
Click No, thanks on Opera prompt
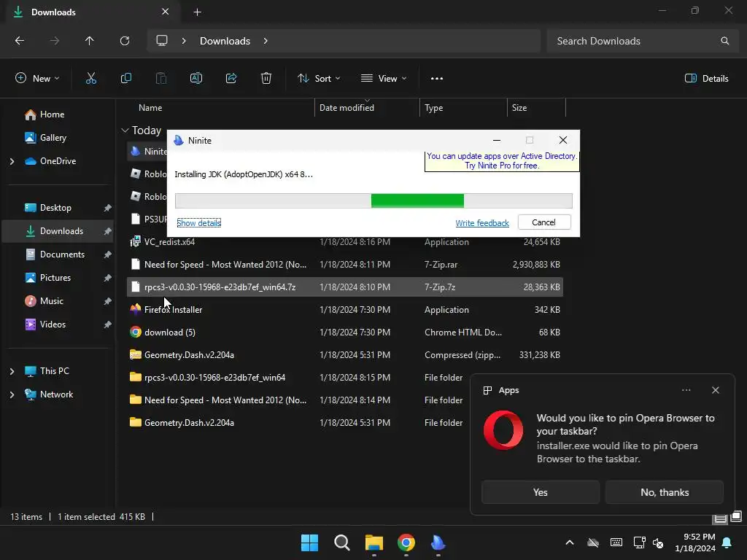(665, 492)
